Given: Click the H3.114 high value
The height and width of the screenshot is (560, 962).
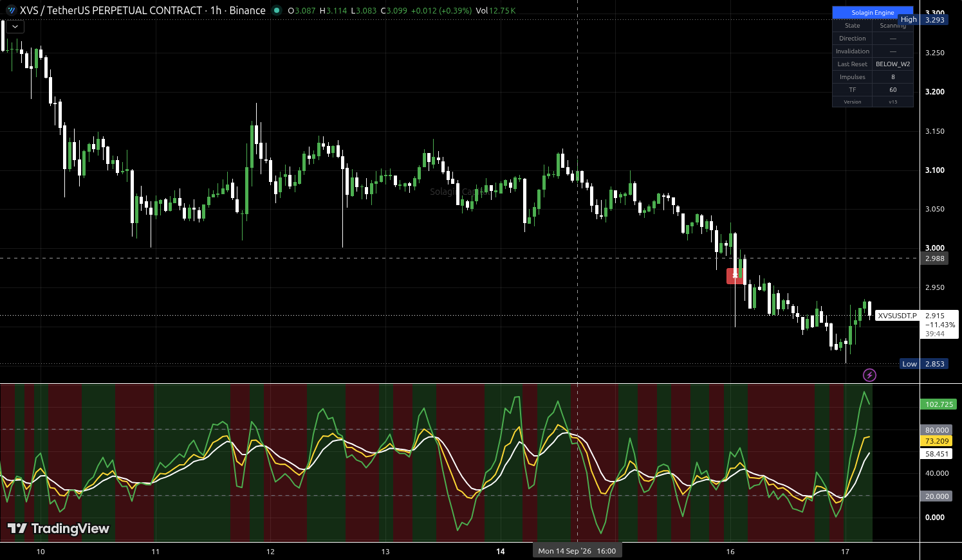Looking at the screenshot, I should point(333,11).
